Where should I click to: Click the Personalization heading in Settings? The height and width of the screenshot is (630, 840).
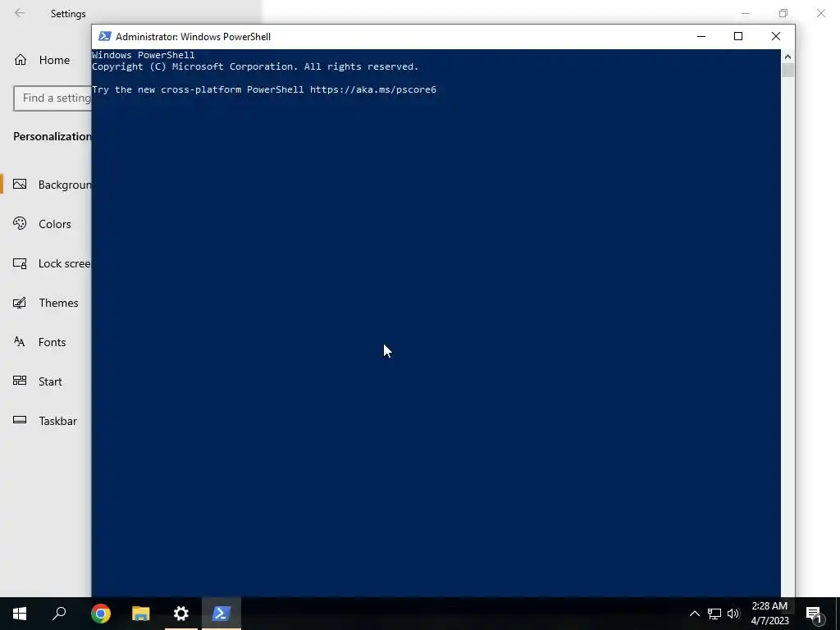click(x=52, y=137)
